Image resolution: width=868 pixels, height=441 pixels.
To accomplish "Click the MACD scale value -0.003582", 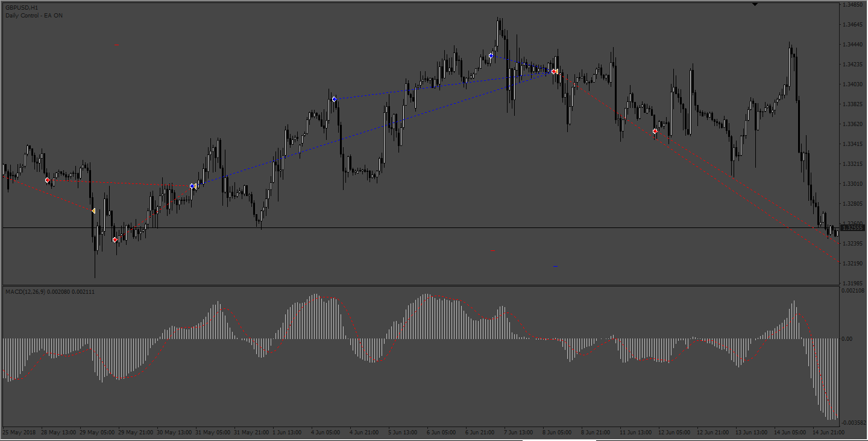I will pyautogui.click(x=854, y=423).
